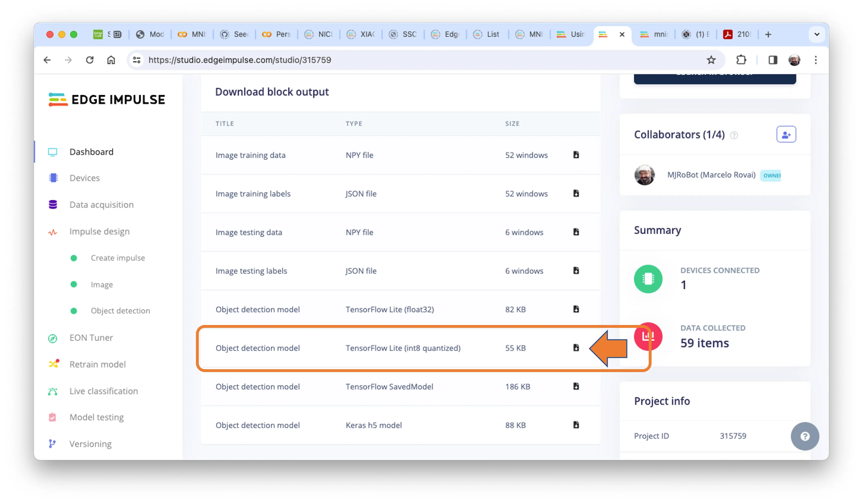Download the Keras h5 model file
Screen dimensions: 863x504
tap(576, 425)
